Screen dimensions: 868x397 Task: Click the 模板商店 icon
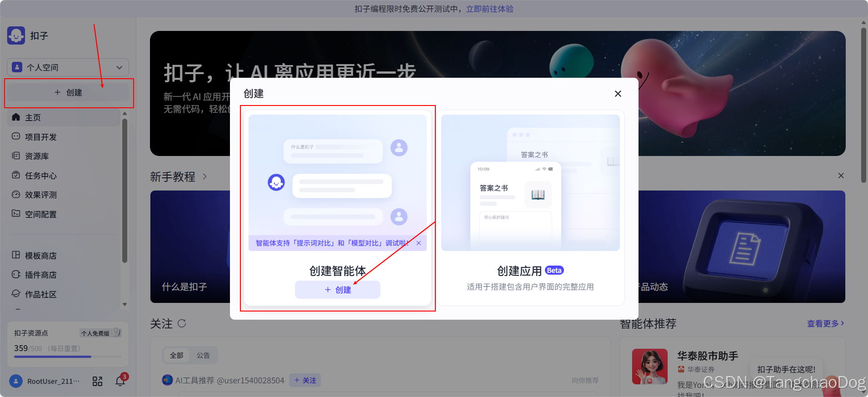click(16, 255)
